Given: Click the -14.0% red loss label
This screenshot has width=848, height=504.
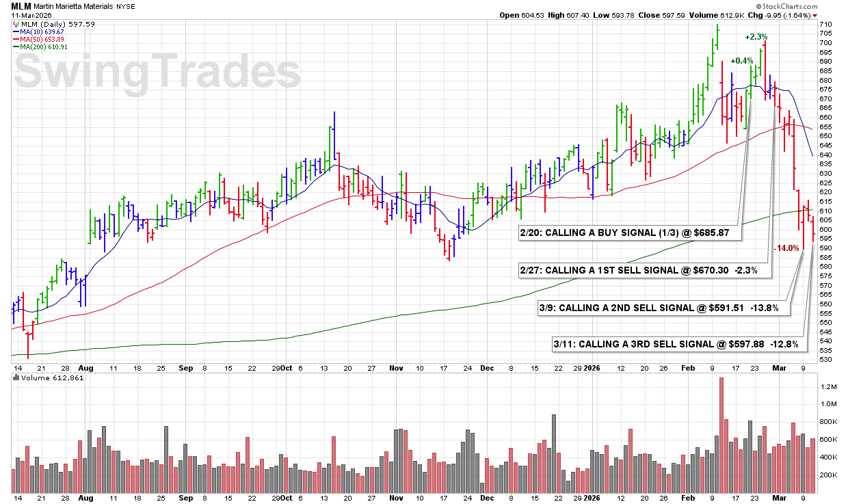Looking at the screenshot, I should click(x=786, y=249).
